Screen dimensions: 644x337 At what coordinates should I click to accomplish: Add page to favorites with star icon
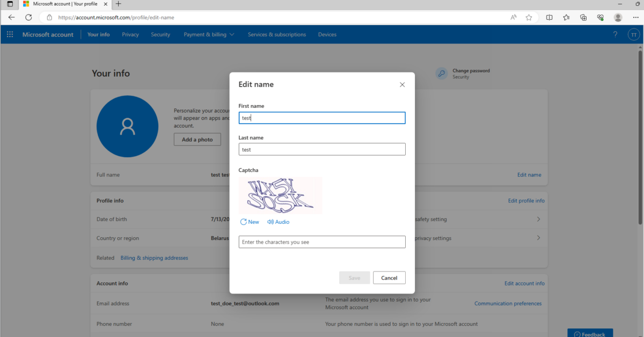pyautogui.click(x=529, y=17)
